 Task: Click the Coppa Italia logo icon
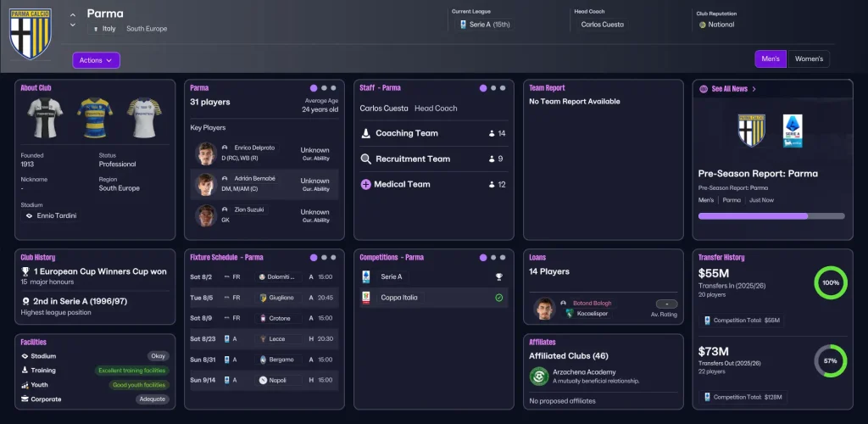point(365,298)
